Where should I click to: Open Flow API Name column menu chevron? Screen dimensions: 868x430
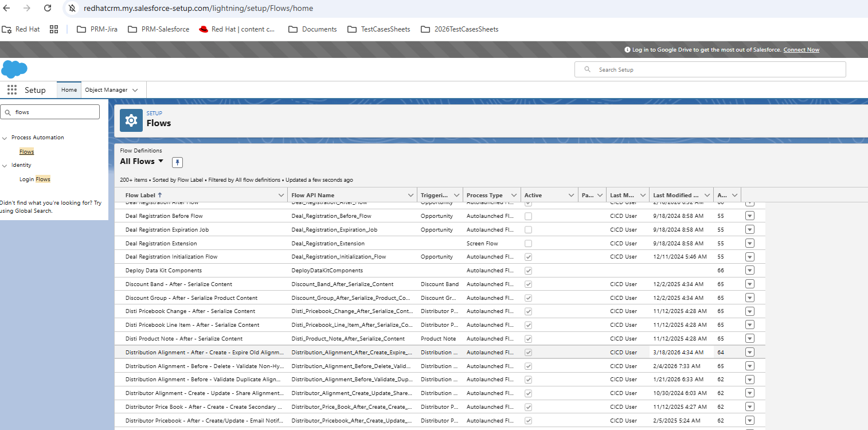coord(410,195)
